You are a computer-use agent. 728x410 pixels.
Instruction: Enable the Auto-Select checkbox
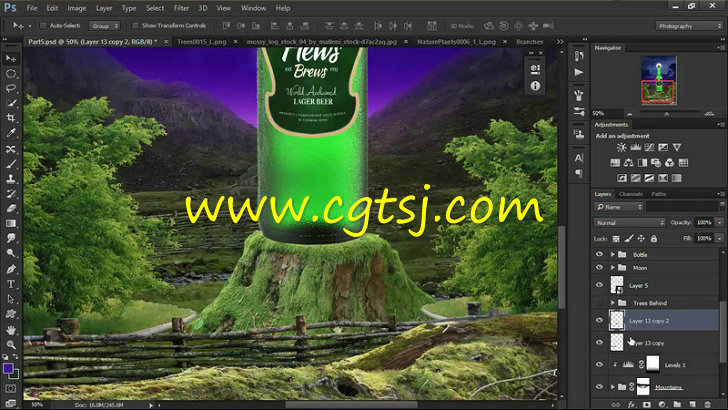click(43, 26)
